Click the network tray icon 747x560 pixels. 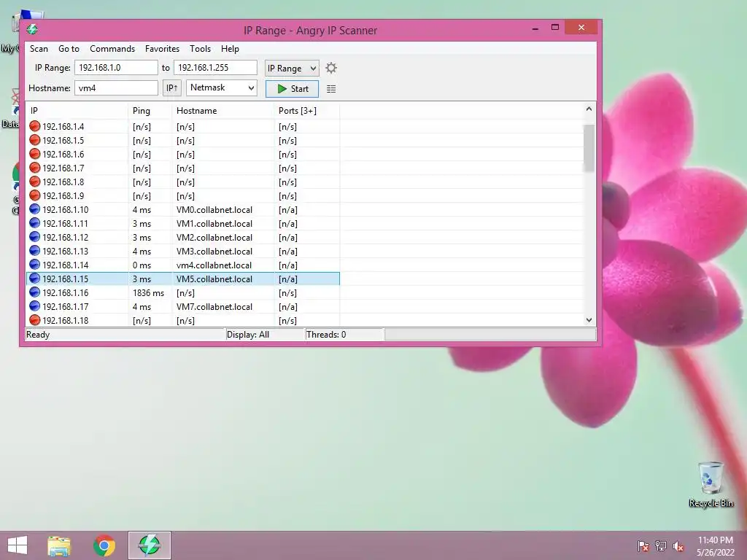[x=661, y=545]
